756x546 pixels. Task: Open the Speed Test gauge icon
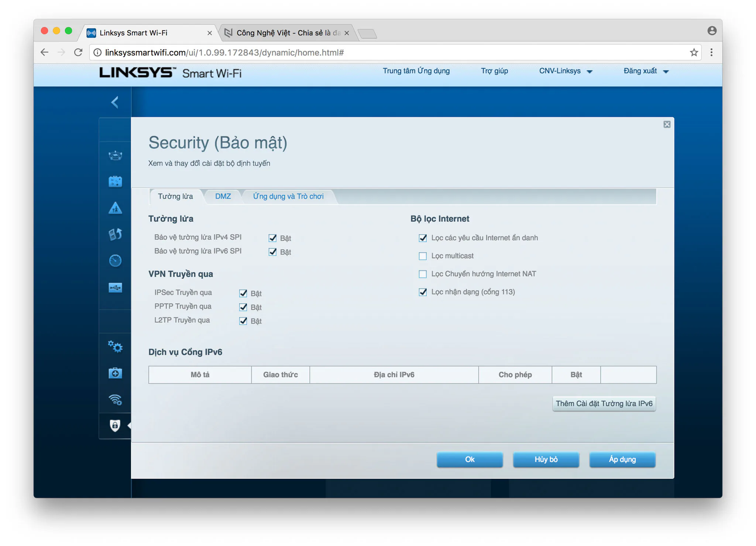pyautogui.click(x=115, y=261)
